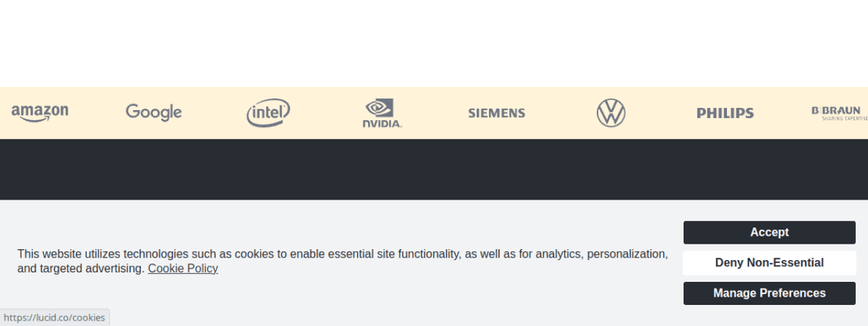The height and width of the screenshot is (326, 868).
Task: Choose the Philips logo
Action: click(x=725, y=113)
